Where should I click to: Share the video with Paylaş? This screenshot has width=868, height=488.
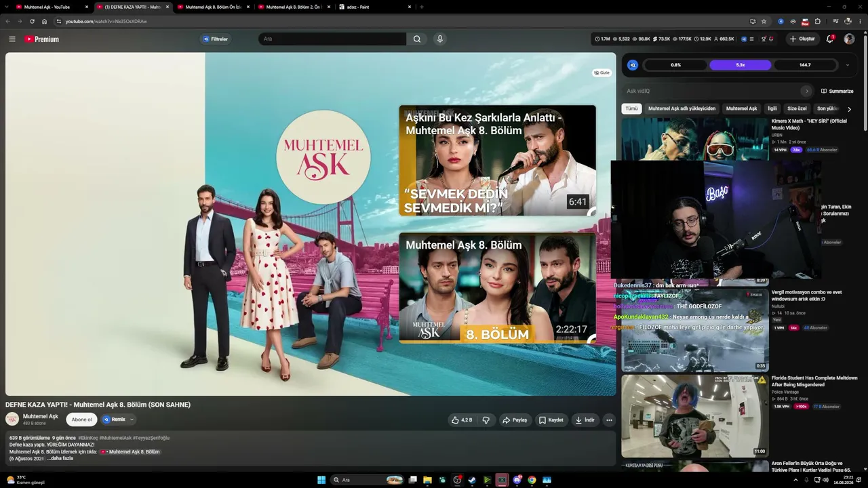515,420
